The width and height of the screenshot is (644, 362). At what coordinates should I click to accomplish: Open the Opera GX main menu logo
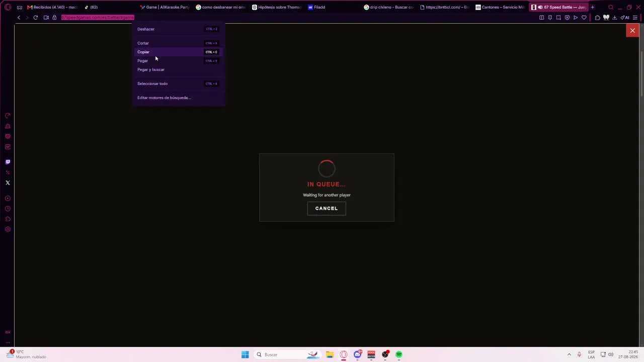(8, 7)
